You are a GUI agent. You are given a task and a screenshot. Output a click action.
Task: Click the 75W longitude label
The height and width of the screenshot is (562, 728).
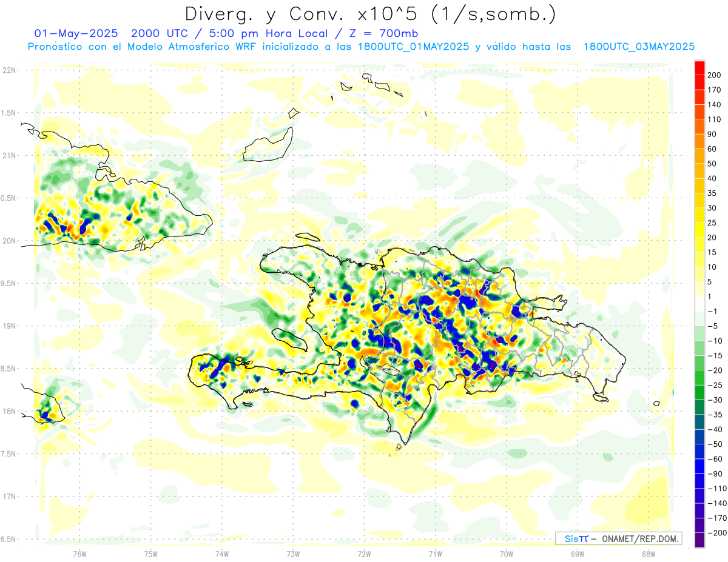pos(150,554)
